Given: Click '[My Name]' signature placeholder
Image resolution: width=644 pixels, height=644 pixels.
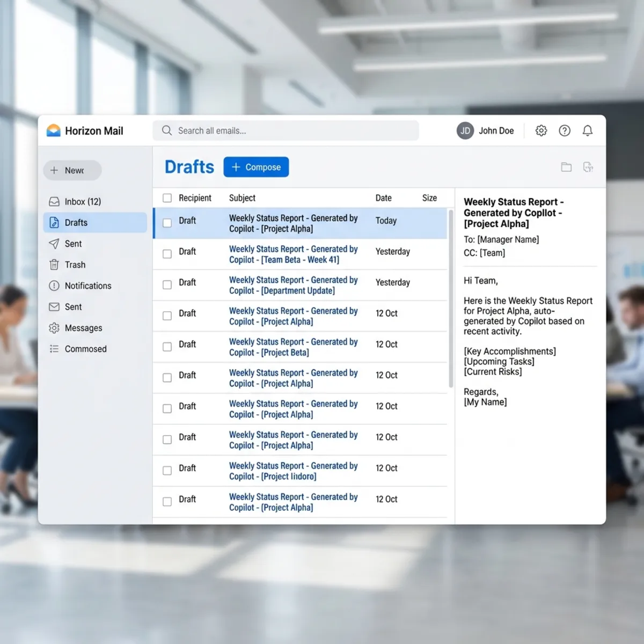Looking at the screenshot, I should tap(485, 402).
